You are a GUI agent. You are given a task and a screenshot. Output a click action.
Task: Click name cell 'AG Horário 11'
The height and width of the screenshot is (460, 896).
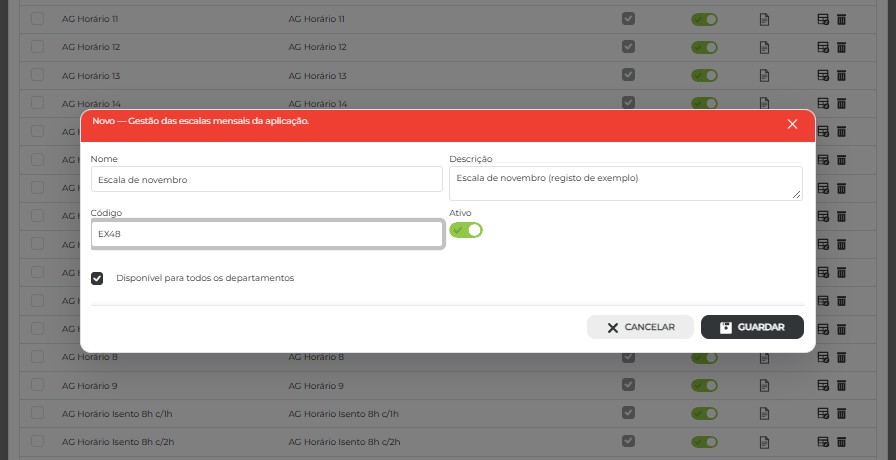[x=90, y=19]
